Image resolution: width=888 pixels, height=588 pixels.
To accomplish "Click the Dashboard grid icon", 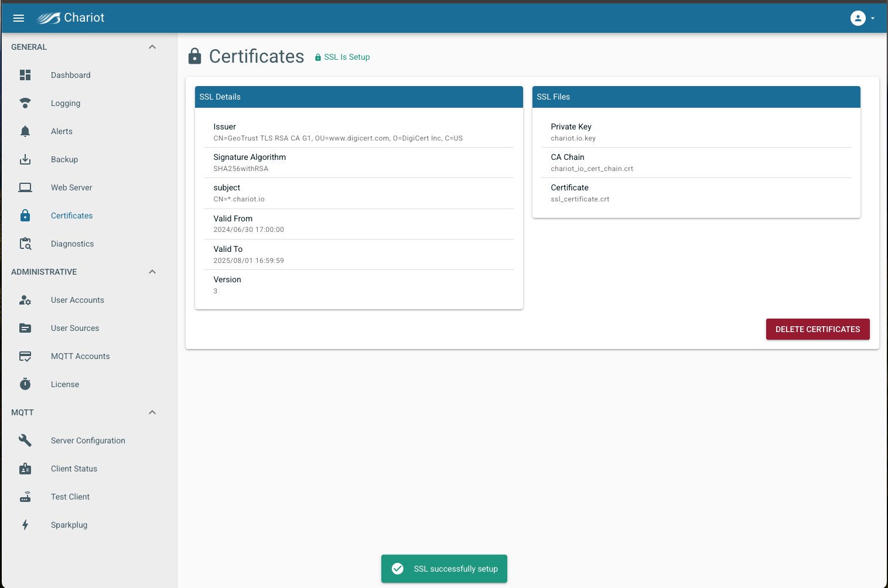I will pyautogui.click(x=25, y=75).
